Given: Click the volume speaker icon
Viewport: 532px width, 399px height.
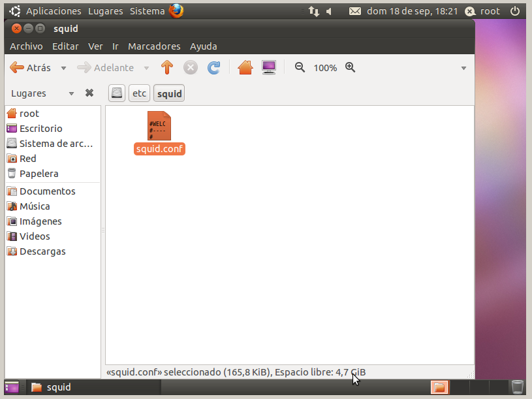Looking at the screenshot, I should point(329,12).
